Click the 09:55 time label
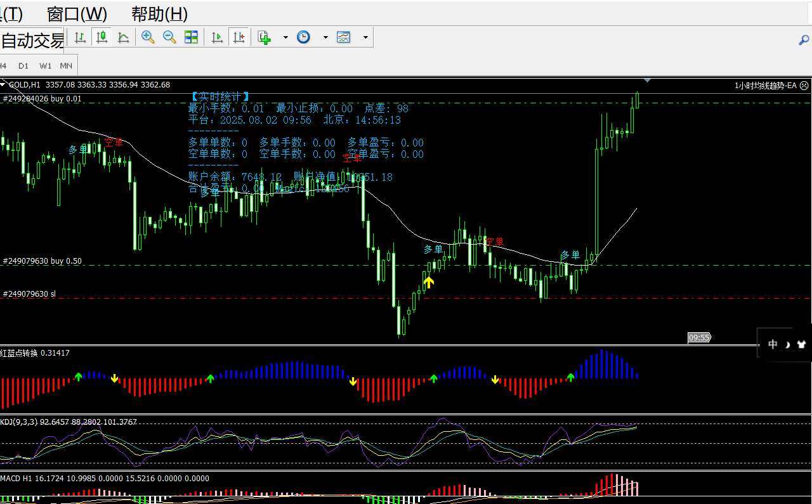Image resolution: width=812 pixels, height=504 pixels. tap(698, 338)
